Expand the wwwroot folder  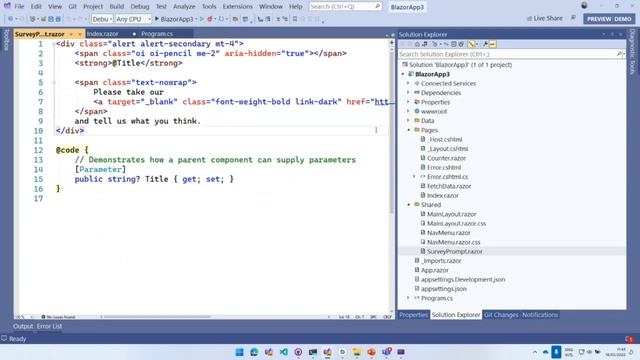click(x=408, y=111)
